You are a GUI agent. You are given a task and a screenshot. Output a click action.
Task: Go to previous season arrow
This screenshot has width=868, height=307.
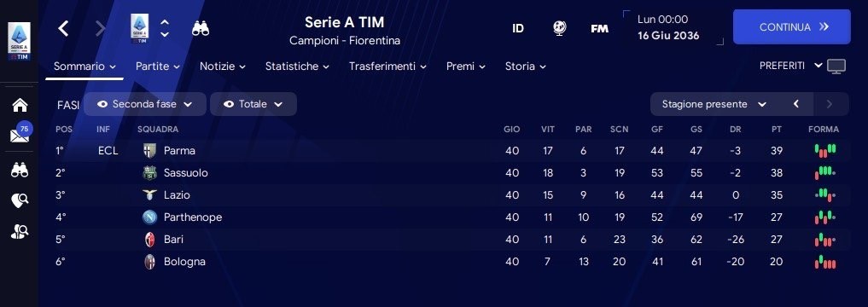coord(796,104)
